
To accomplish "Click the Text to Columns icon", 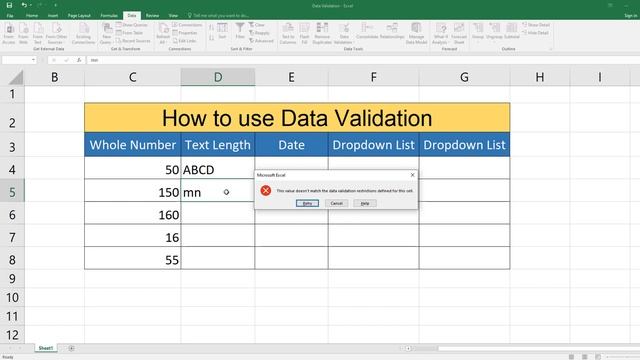I will tap(288, 33).
